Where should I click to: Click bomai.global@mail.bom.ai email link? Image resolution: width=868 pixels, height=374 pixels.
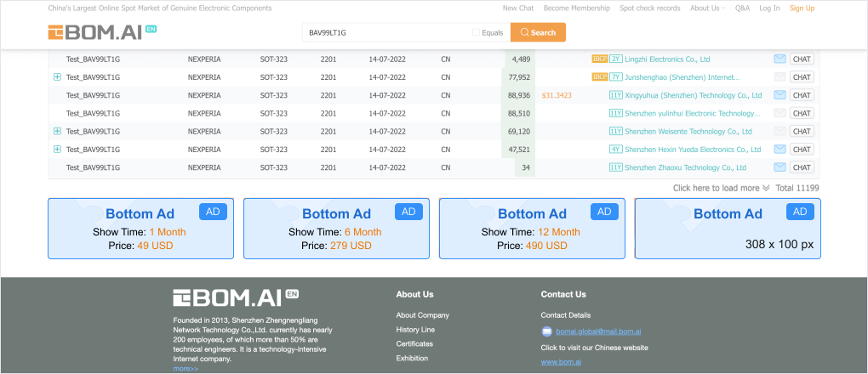point(598,332)
